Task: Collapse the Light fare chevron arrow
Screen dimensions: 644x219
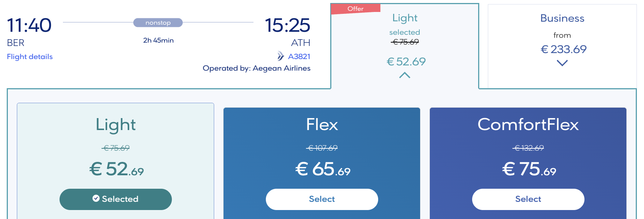Action: tap(404, 75)
